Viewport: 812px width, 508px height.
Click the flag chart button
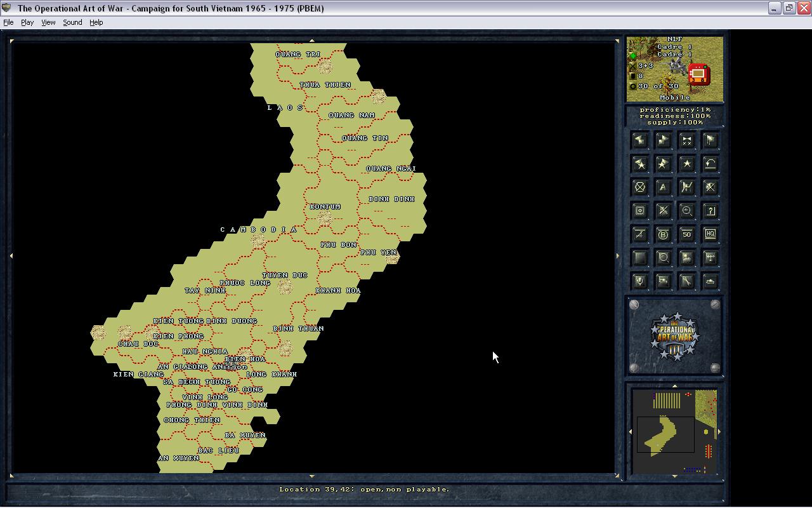[x=686, y=187]
